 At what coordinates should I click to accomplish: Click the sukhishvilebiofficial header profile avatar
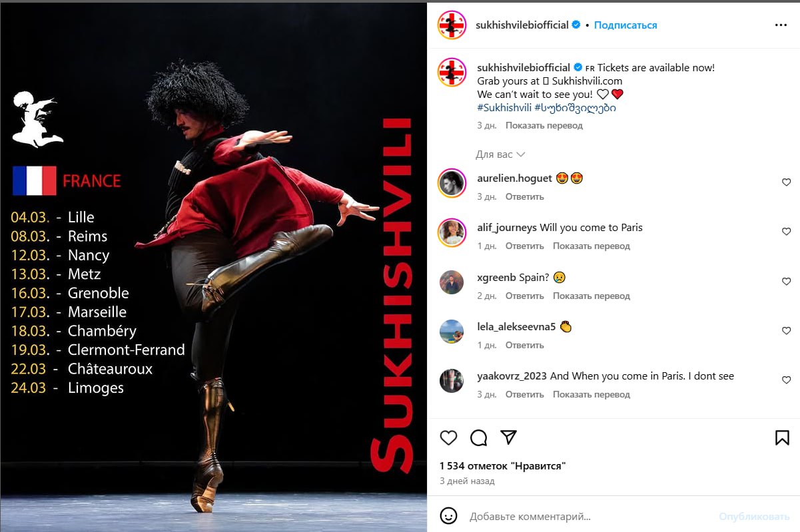[451, 25]
